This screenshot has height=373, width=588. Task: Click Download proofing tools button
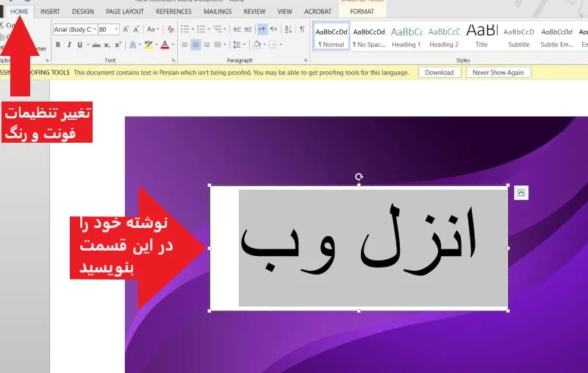click(x=440, y=72)
